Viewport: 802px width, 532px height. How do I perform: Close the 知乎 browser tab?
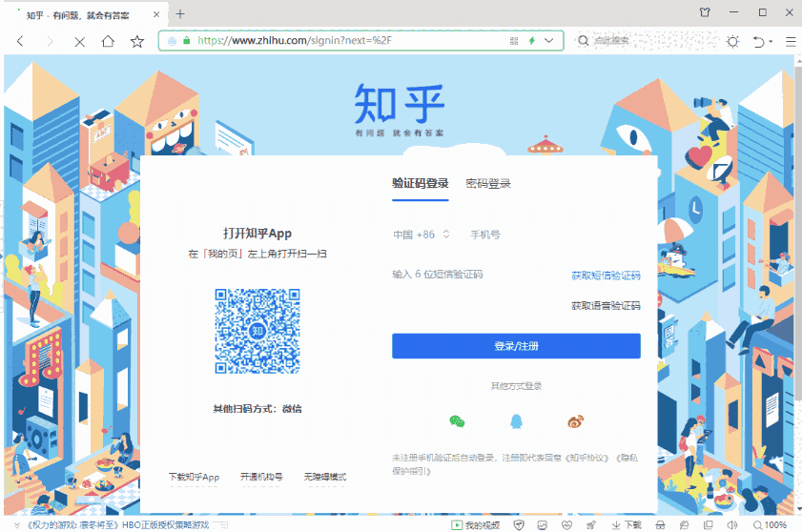[156, 14]
